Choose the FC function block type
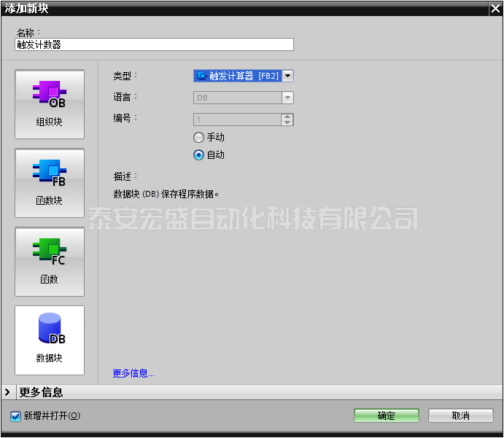 coord(50,262)
